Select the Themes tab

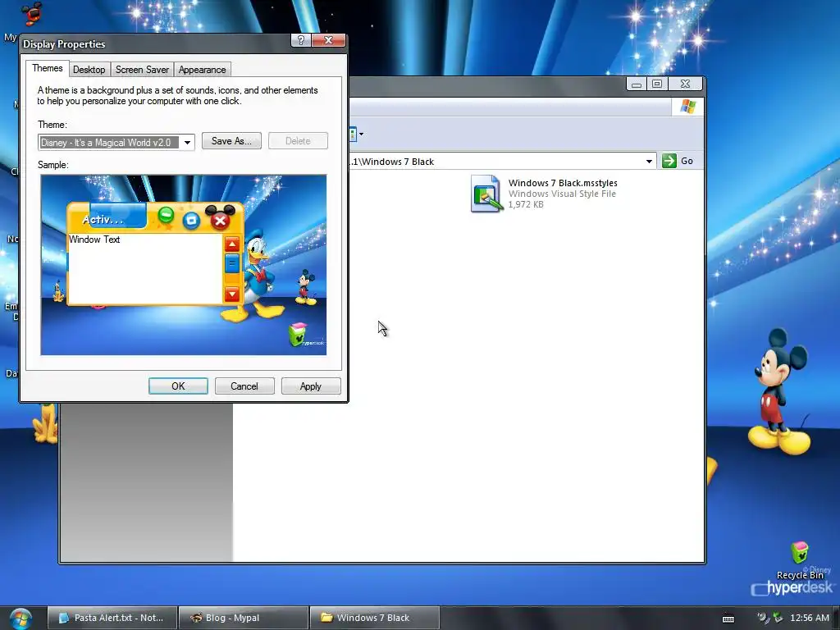pyautogui.click(x=47, y=69)
